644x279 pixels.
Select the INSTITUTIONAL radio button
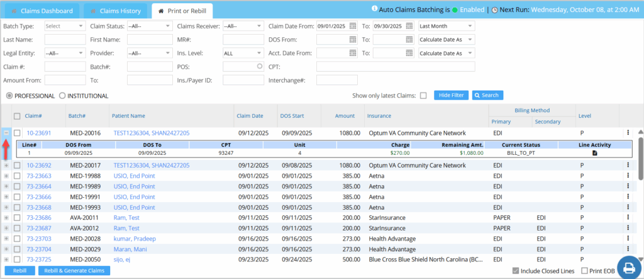[62, 96]
